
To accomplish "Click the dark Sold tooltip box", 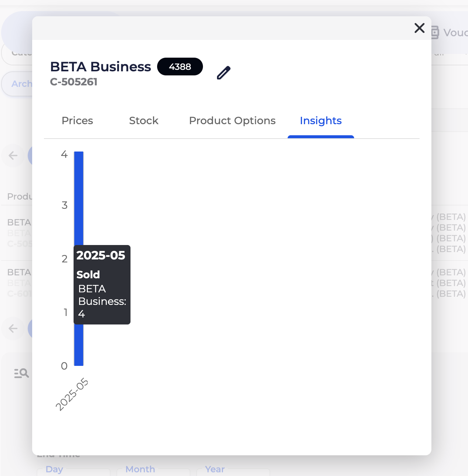I will tap(102, 285).
